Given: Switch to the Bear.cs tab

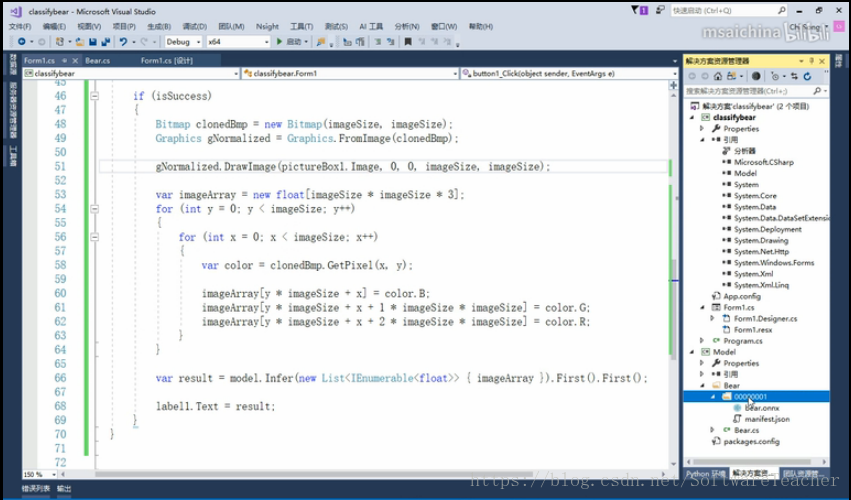Looking at the screenshot, I should tap(98, 60).
